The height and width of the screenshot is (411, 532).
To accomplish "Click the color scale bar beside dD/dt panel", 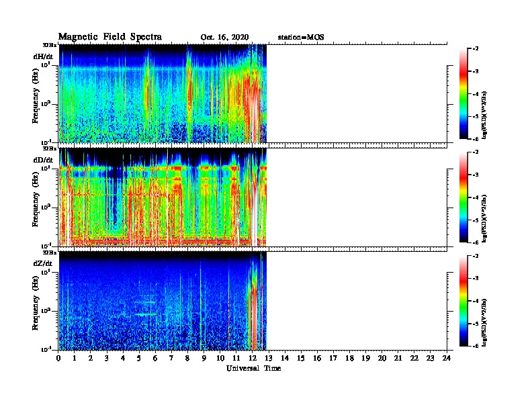I will pos(463,197).
